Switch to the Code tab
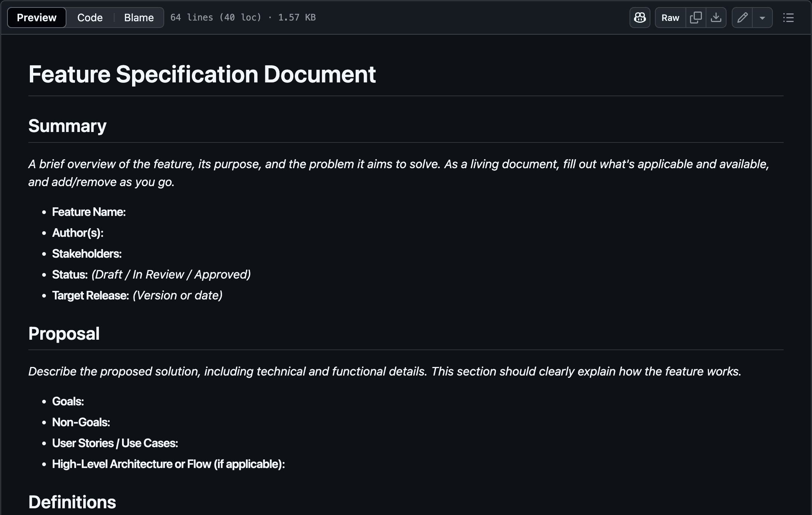This screenshot has width=812, height=515. 90,18
